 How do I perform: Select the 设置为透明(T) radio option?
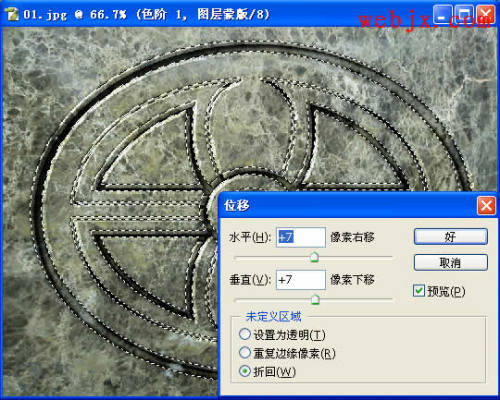245,334
